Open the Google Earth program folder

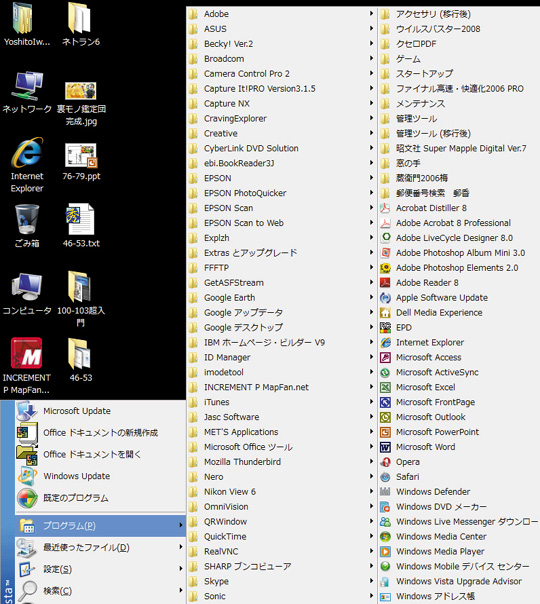[282, 298]
